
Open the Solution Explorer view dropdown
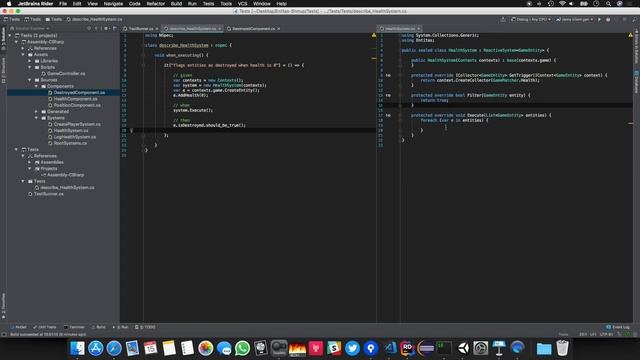(29, 29)
